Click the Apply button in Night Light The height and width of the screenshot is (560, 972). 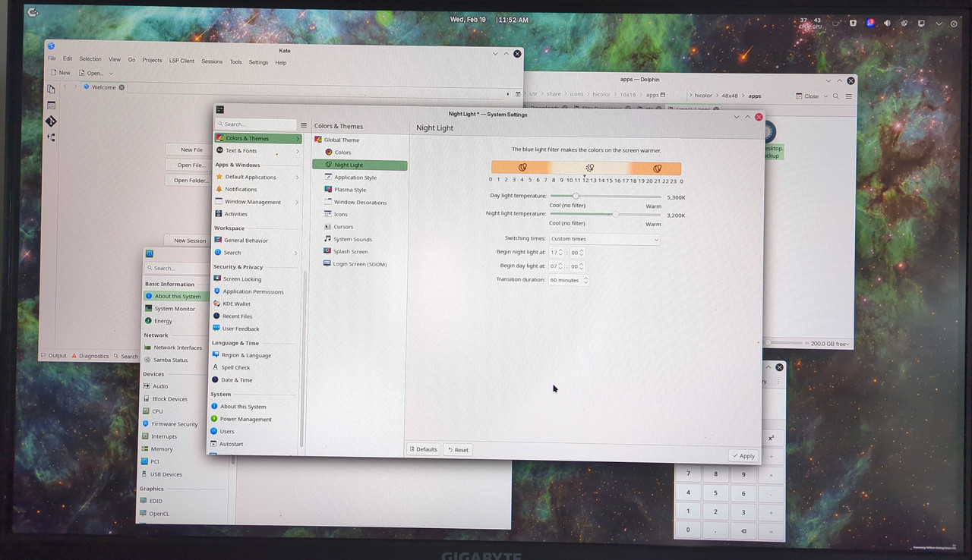743,456
